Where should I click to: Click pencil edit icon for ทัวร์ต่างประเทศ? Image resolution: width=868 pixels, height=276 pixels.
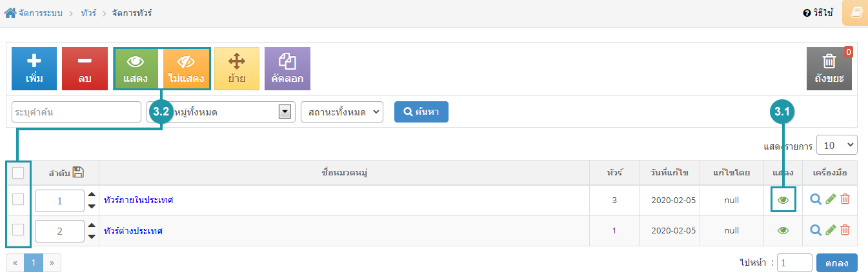click(831, 230)
